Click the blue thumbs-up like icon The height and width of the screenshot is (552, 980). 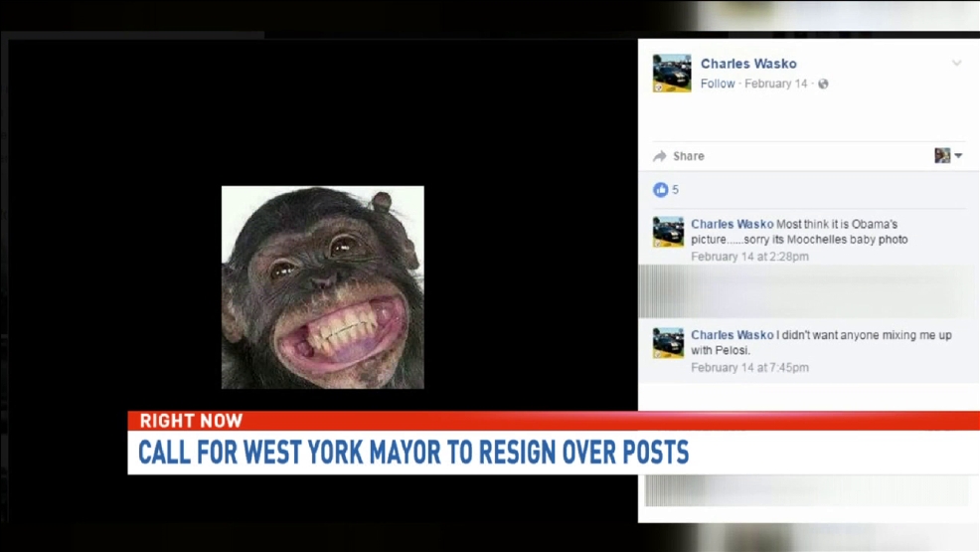click(x=661, y=189)
